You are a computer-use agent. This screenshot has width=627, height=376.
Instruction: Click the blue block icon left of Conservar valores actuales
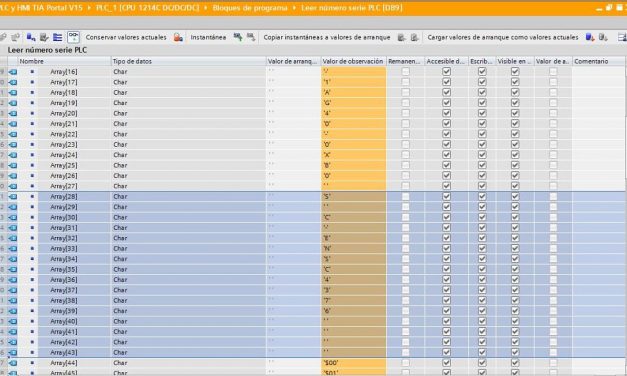31,37
